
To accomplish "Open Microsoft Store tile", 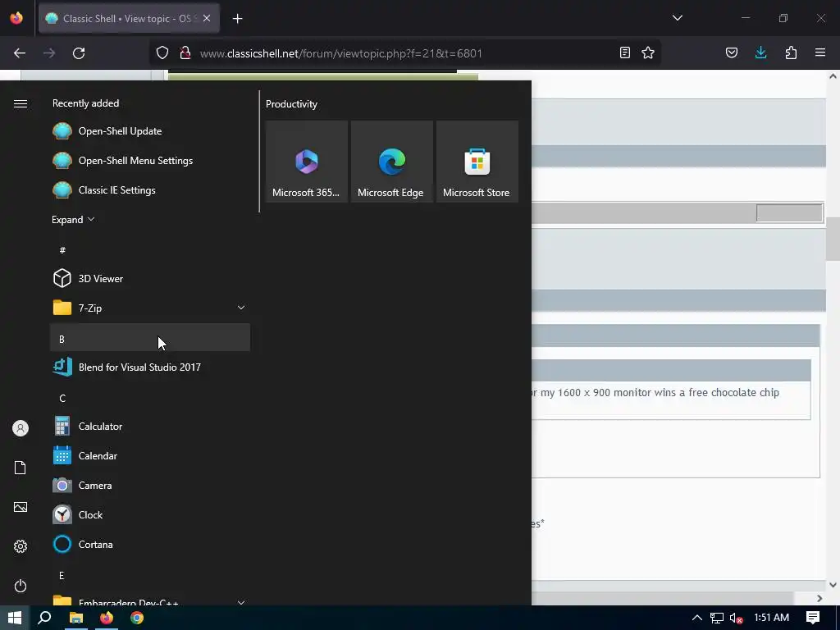I will [477, 162].
